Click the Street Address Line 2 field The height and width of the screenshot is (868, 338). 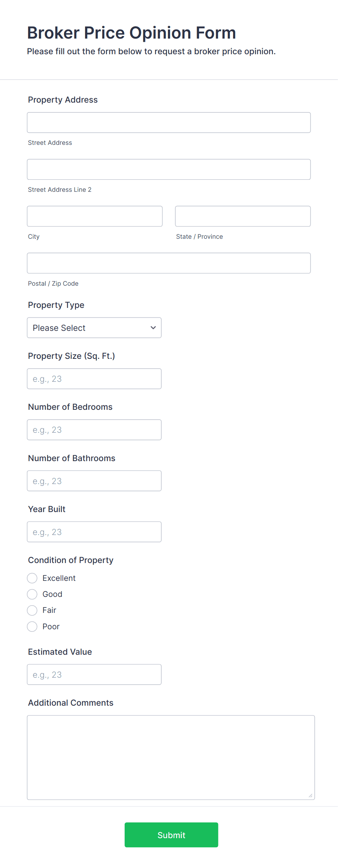[169, 169]
